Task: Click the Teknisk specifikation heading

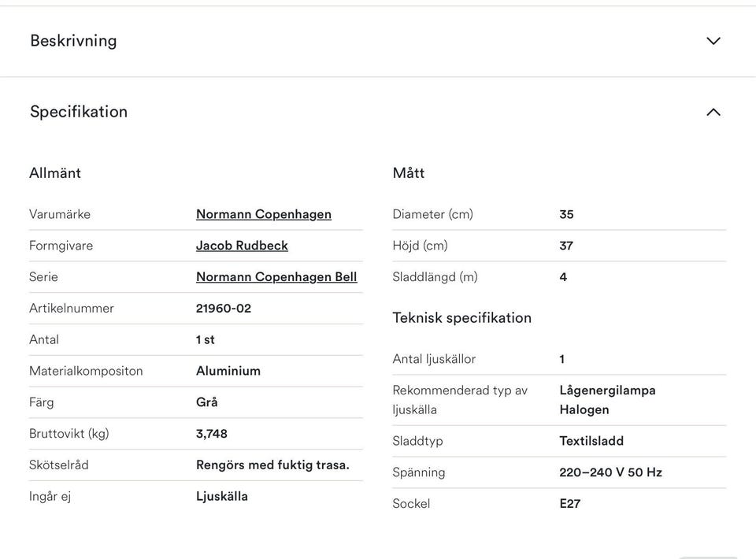Action: 461,318
